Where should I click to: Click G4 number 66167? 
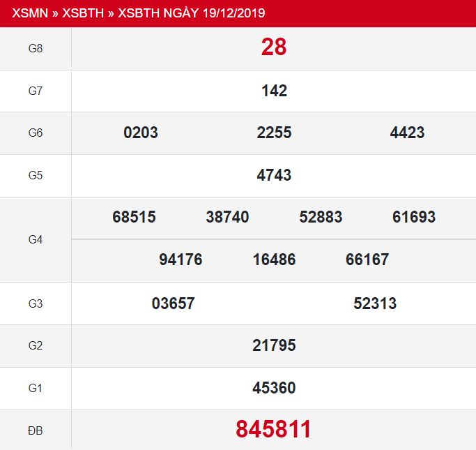tap(367, 260)
